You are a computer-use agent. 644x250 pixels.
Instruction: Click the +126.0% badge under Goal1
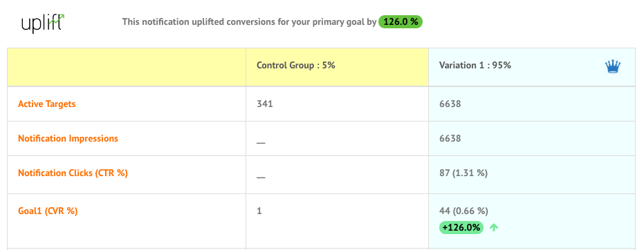tap(461, 227)
